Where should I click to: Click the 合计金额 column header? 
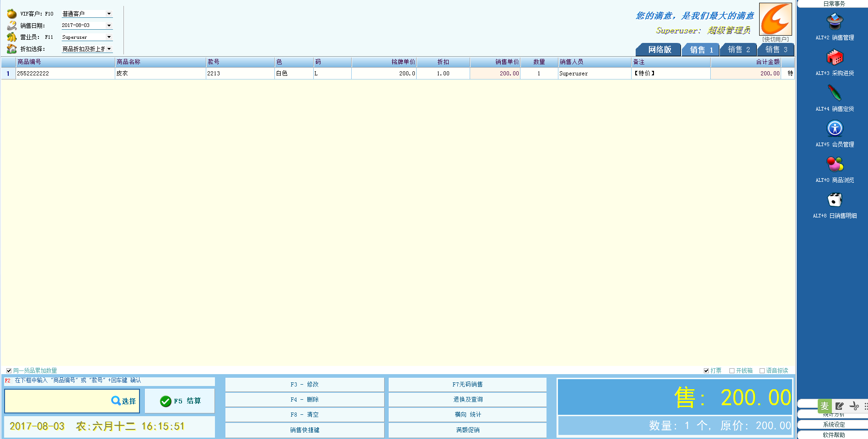pos(746,62)
